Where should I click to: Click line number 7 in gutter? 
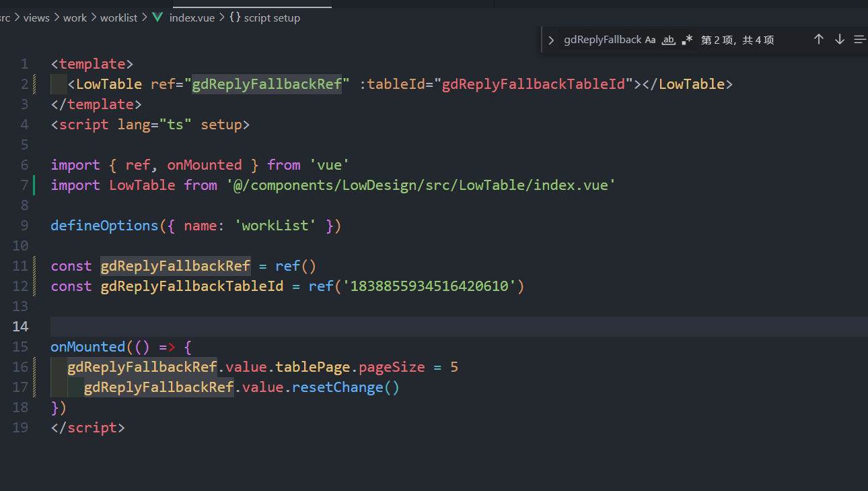pos(24,185)
